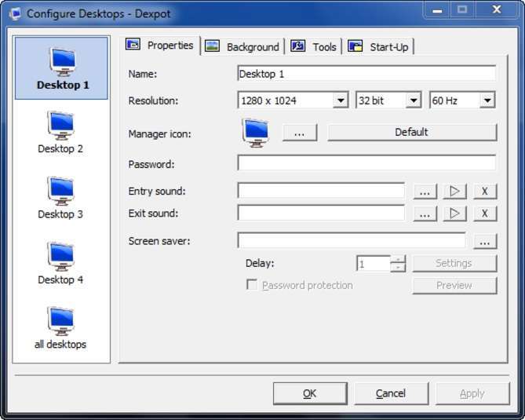Click the Password input field
Screen dimensions: 525x420
coord(366,163)
